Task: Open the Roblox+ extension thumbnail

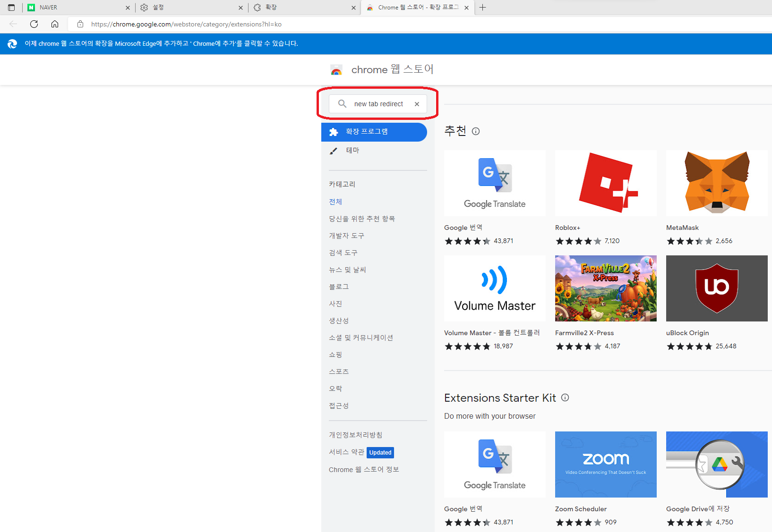Action: 606,183
